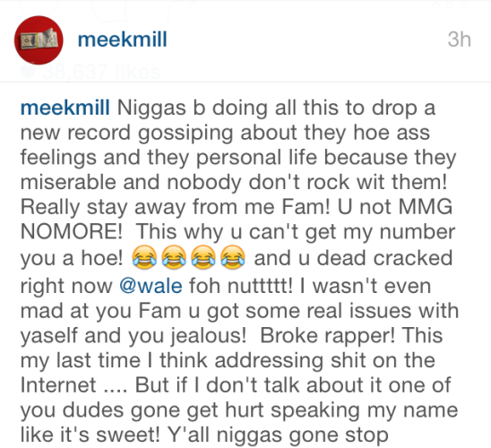
Task: Open the meekmill username starting the caption
Action: click(x=65, y=108)
